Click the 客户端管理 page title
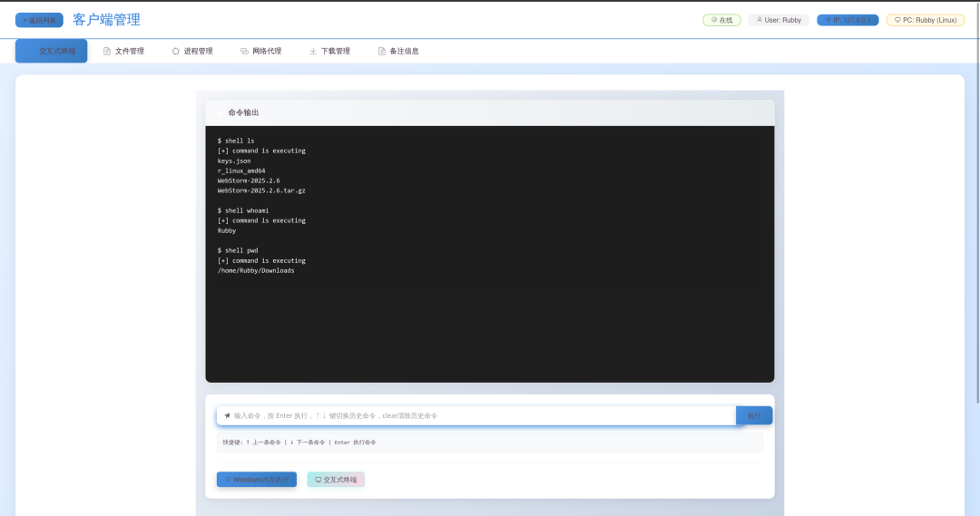The width and height of the screenshot is (980, 516). coord(106,20)
